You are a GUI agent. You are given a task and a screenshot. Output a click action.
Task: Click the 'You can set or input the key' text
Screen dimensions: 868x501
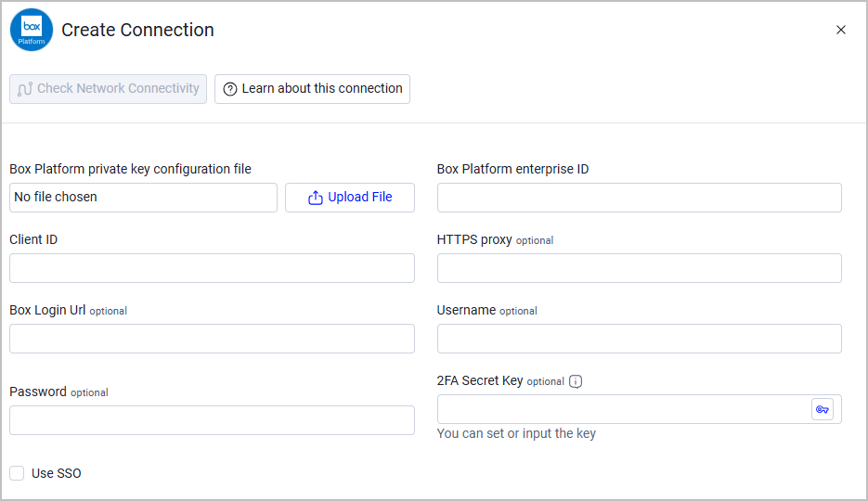516,433
